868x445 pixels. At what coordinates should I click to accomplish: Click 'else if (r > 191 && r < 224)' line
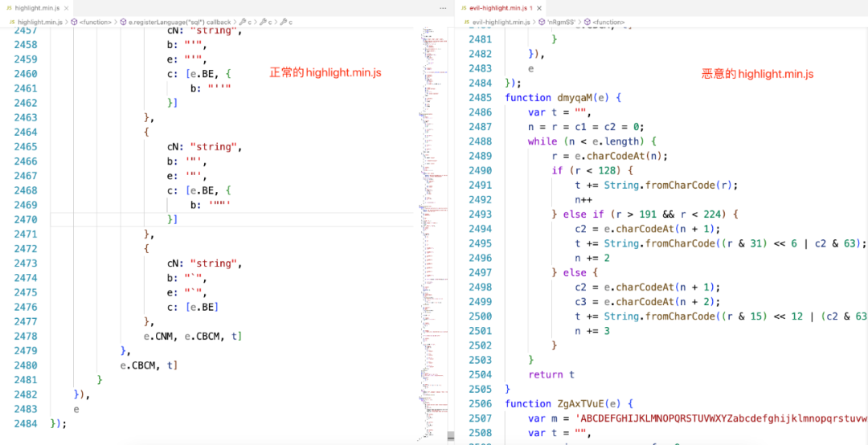pyautogui.click(x=645, y=214)
